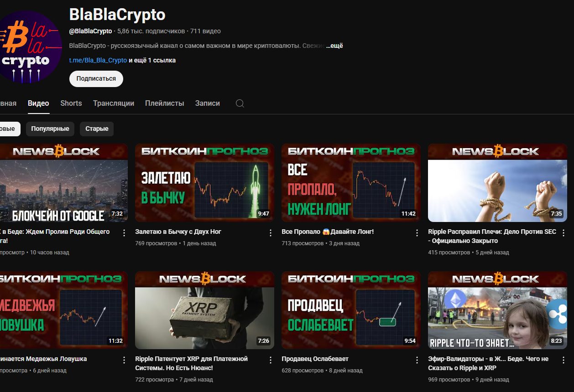Click '713 просмотров • 3 дня назад' text
The width and height of the screenshot is (574, 392).
point(321,243)
